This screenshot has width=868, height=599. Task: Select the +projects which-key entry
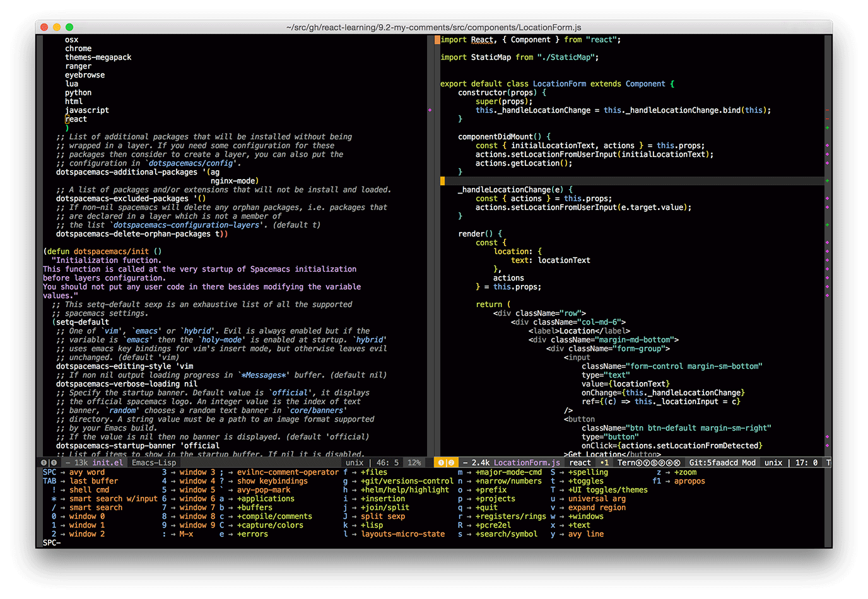(x=495, y=499)
